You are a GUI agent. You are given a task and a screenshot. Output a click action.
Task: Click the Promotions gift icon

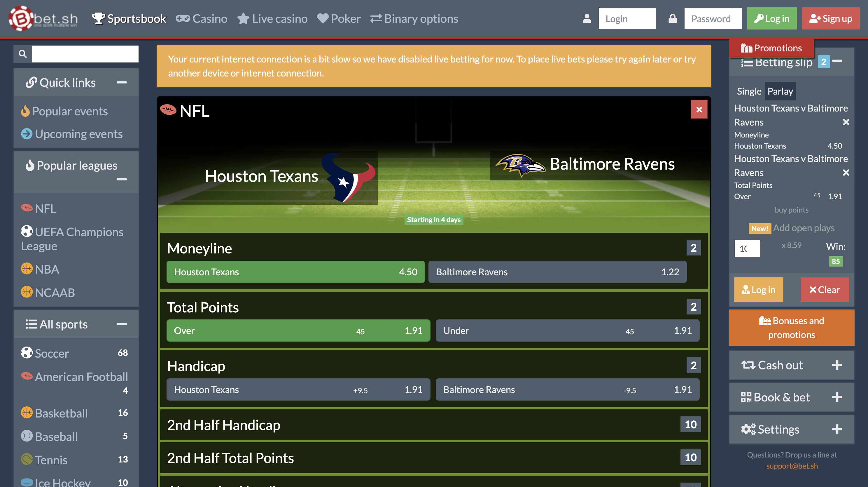tap(747, 48)
